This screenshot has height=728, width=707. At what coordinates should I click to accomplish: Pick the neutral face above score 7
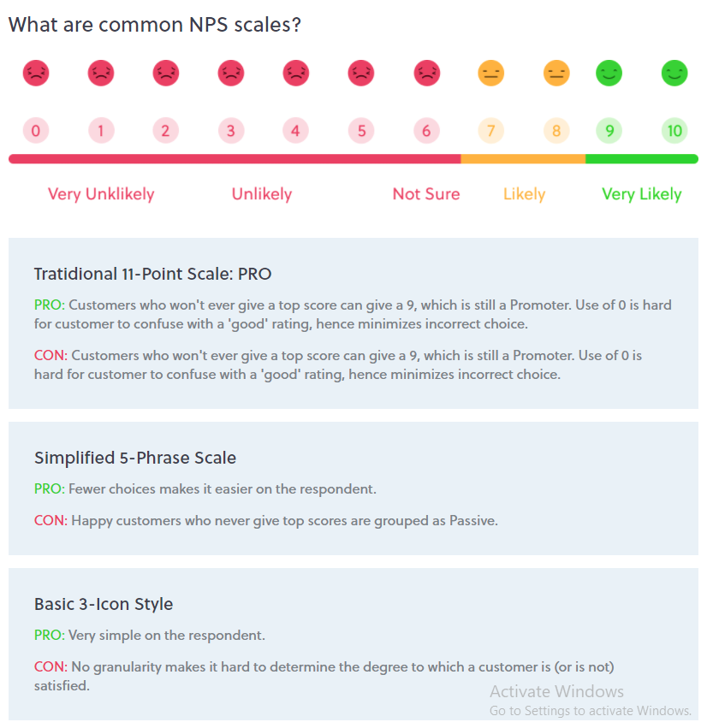pyautogui.click(x=491, y=74)
